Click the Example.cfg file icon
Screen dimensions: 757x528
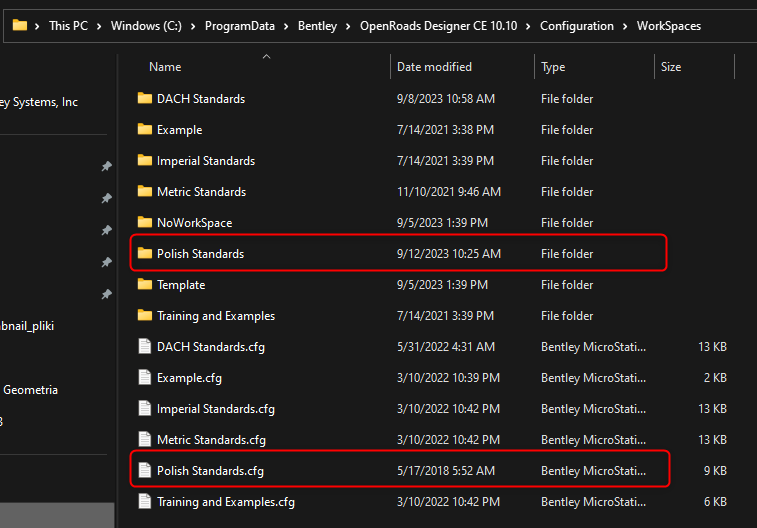pos(145,377)
